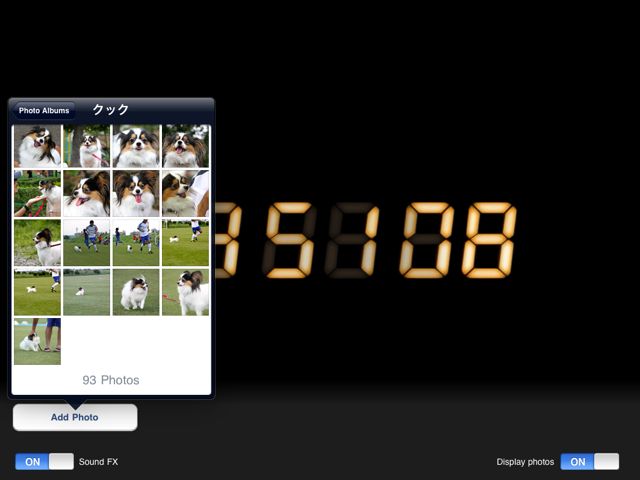The height and width of the screenshot is (480, 640).
Task: Toggle the Sound FX switch
Action: coord(44,462)
